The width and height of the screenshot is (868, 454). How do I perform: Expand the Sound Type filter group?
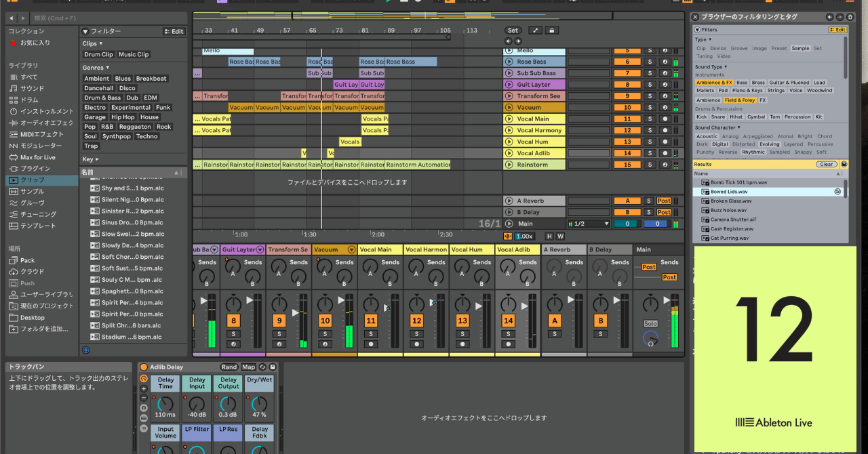coord(710,67)
